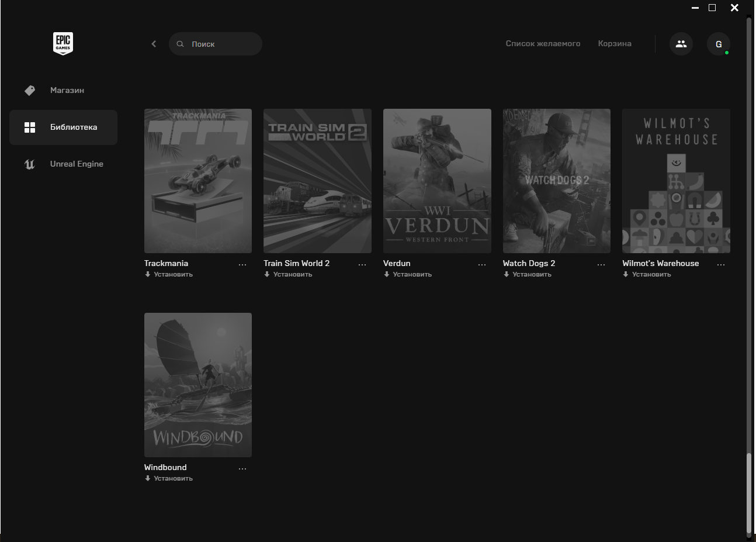The width and height of the screenshot is (756, 542).
Task: Open Список желаемого wishlist
Action: 543,43
